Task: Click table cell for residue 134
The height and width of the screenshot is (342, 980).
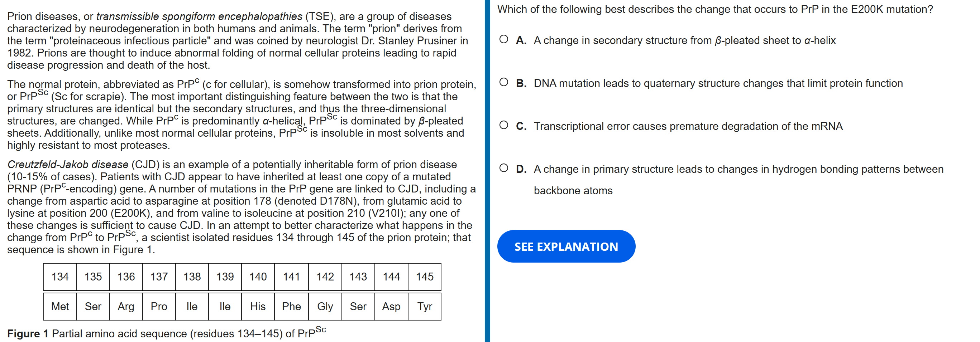Action: tap(60, 277)
